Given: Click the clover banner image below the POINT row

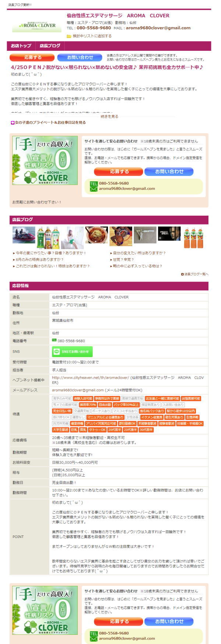Looking at the screenshot, I should coord(45,610).
